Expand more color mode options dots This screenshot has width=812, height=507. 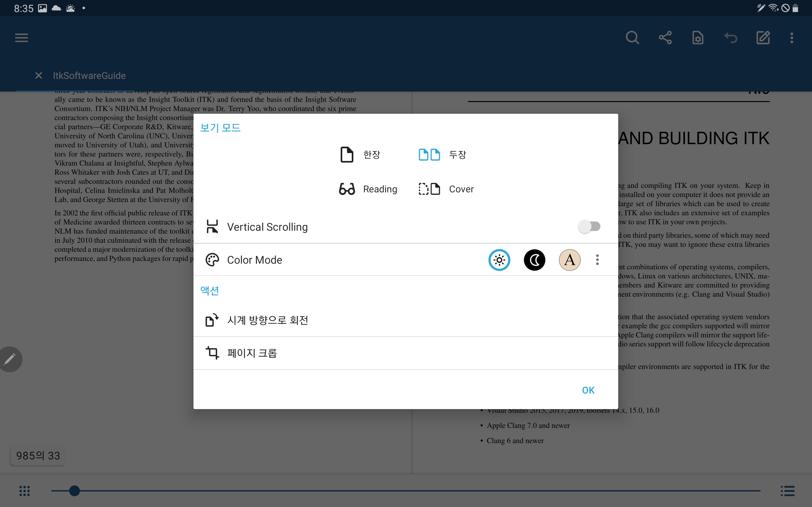point(597,260)
